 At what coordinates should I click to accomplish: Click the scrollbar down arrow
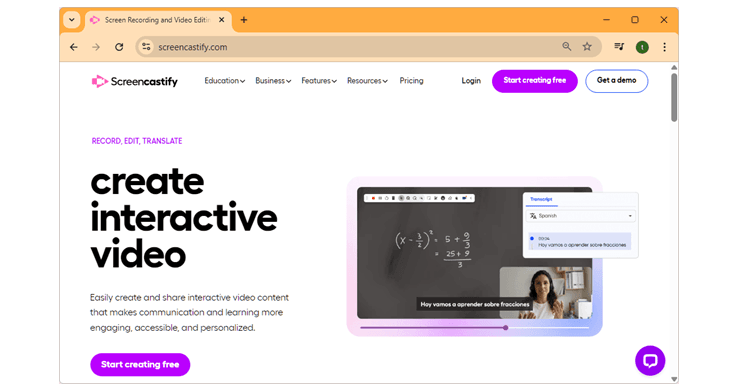click(674, 379)
